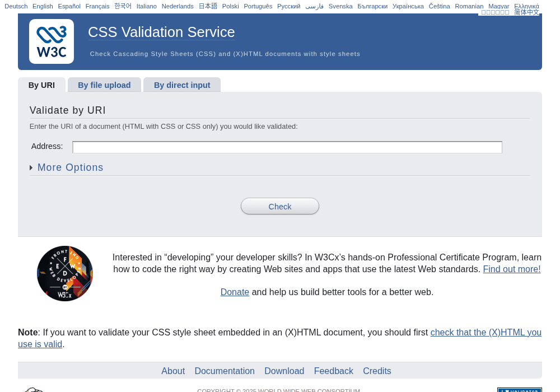Switch language to Українська
The image size is (560, 392).
click(408, 6)
